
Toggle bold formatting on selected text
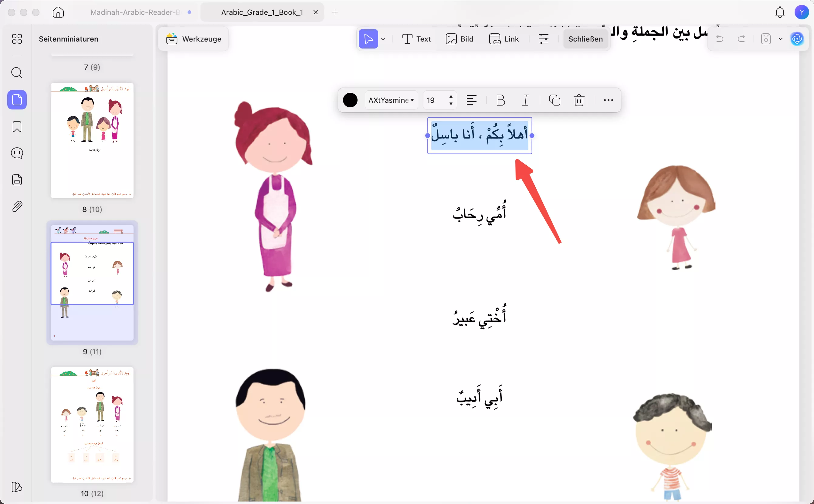[500, 100]
